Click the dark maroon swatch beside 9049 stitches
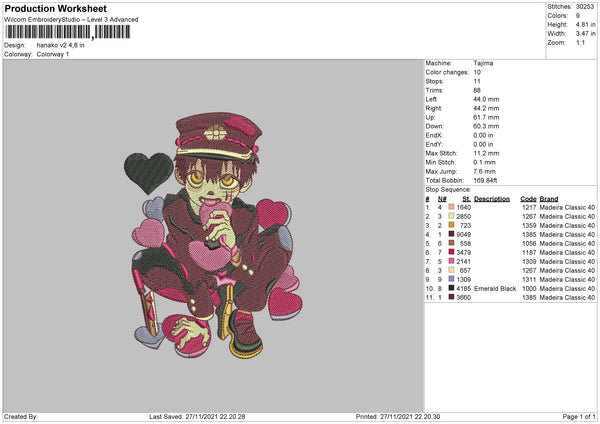This screenshot has width=600, height=424. (451, 234)
